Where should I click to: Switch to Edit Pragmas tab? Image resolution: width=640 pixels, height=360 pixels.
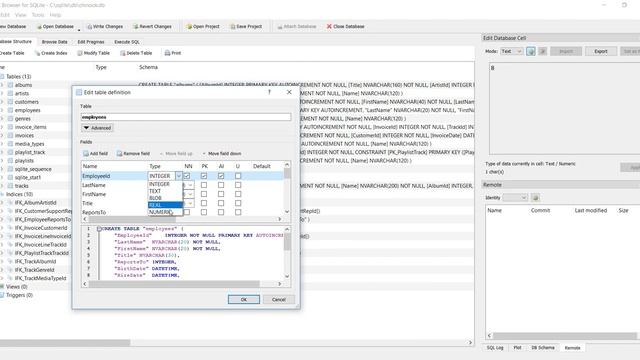coord(91,42)
